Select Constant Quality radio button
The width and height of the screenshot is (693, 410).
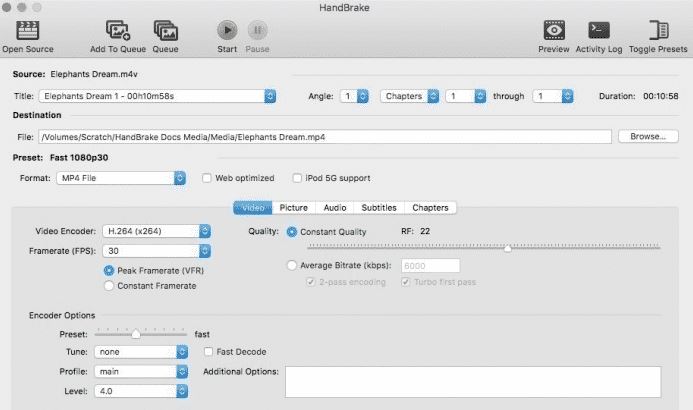tap(292, 232)
